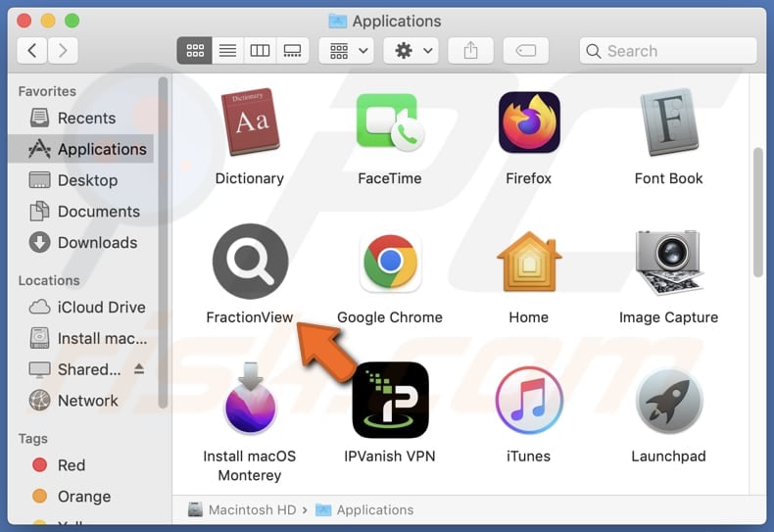Click the Dictionary file name label
This screenshot has width=774, height=532.
coord(250,178)
